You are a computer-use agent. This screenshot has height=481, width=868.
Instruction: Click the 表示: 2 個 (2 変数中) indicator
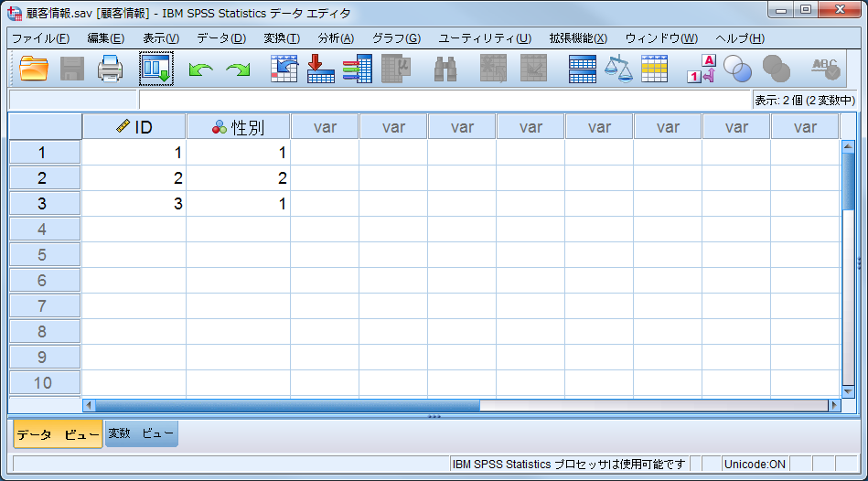tap(805, 101)
